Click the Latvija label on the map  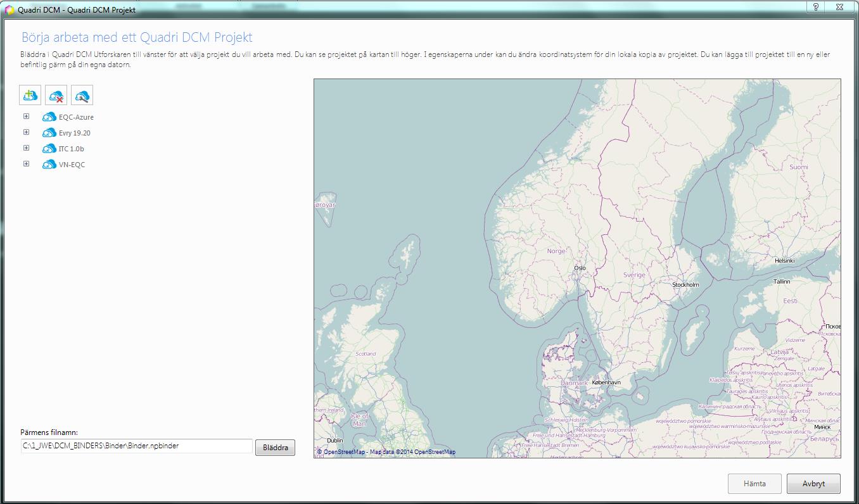click(x=779, y=352)
